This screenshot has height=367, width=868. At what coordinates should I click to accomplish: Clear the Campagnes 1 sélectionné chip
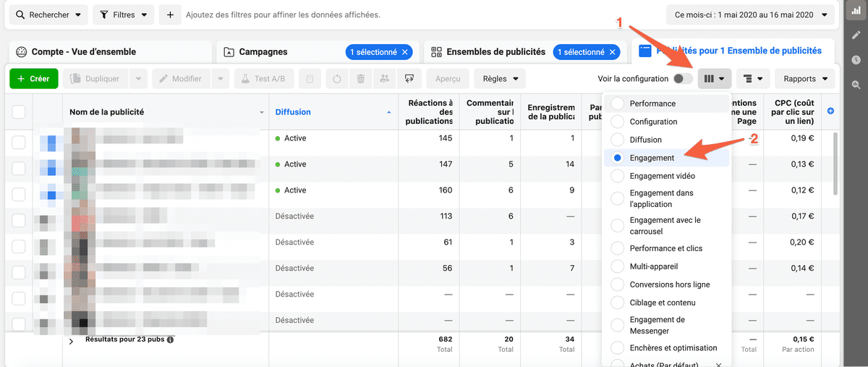tap(405, 52)
